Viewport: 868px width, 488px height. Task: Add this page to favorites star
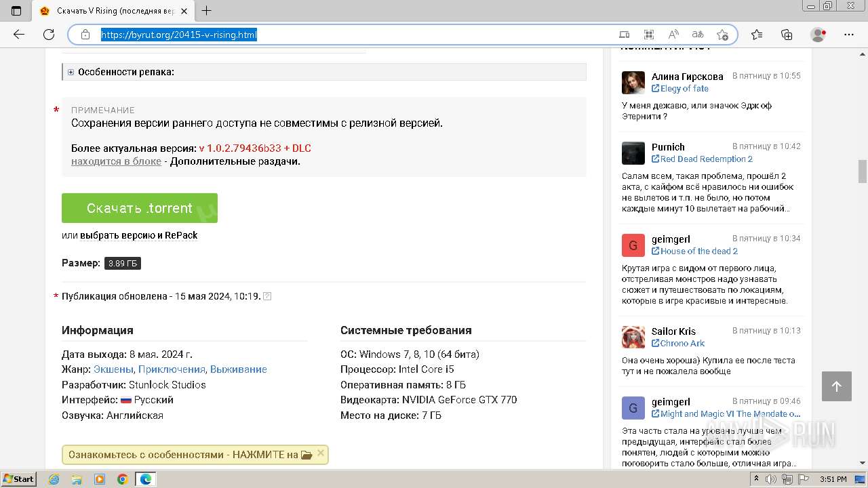pos(722,35)
